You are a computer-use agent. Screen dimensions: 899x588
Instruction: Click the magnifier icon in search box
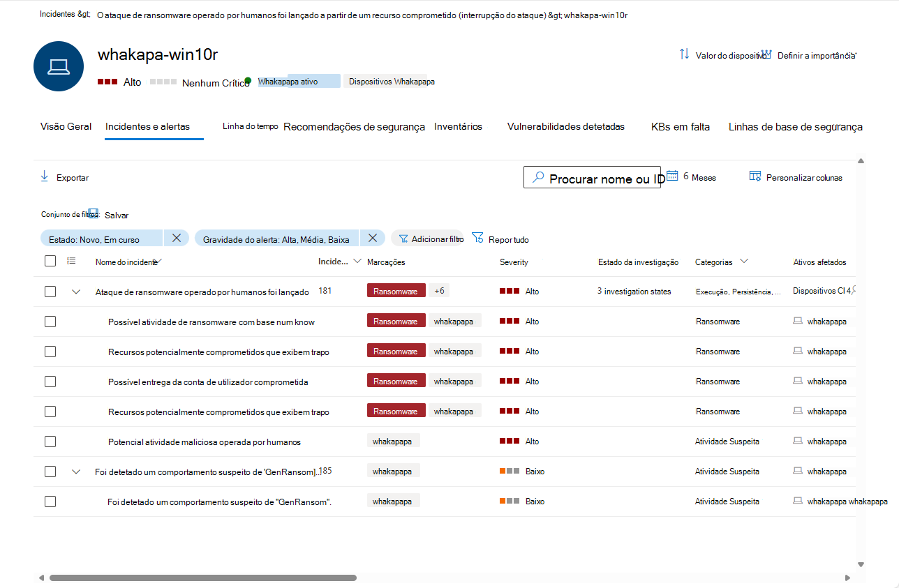[538, 178]
